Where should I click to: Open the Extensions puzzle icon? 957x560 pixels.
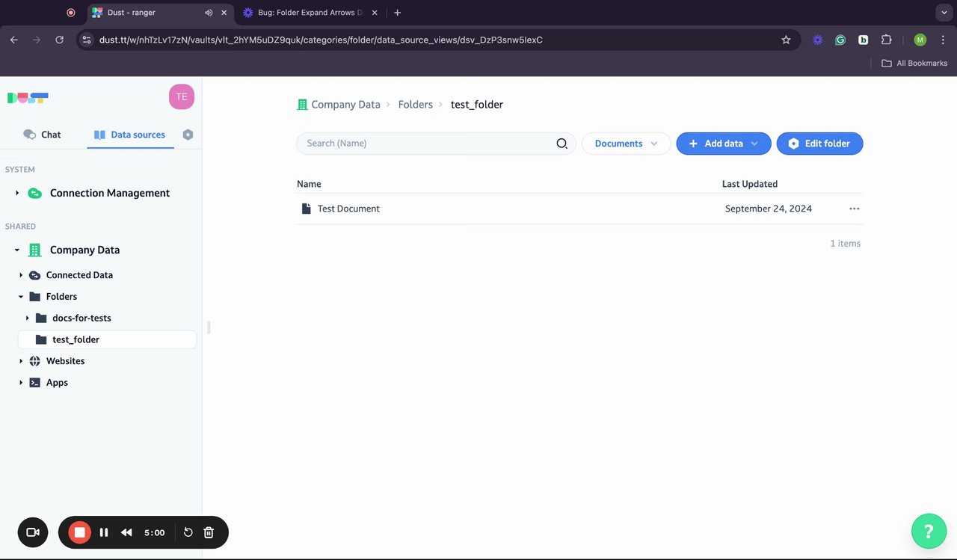coord(887,40)
